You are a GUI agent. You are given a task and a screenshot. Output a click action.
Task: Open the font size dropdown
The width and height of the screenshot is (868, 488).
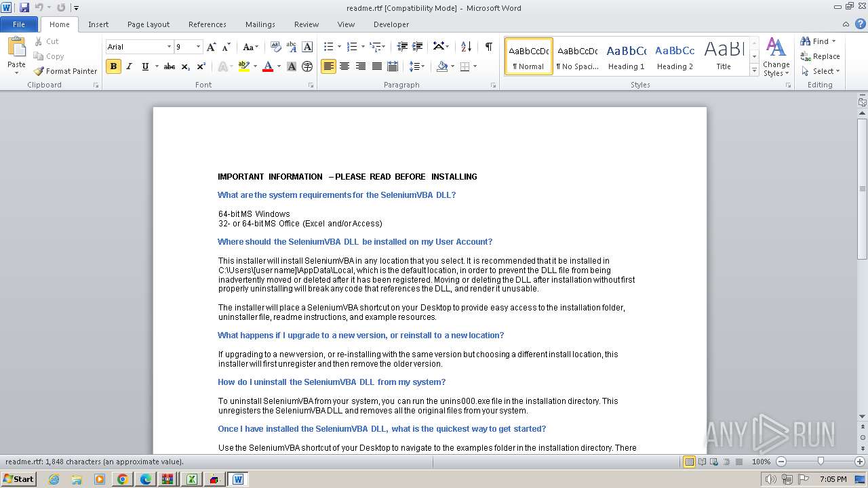click(198, 47)
